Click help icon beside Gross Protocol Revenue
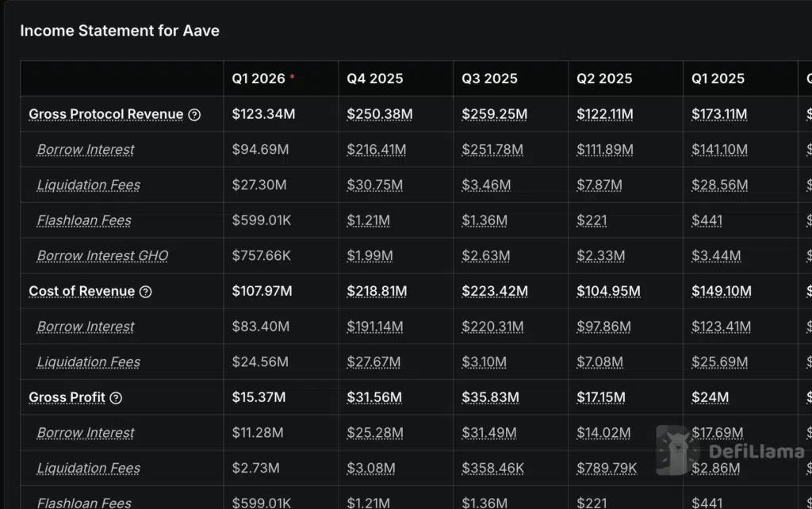 click(194, 114)
